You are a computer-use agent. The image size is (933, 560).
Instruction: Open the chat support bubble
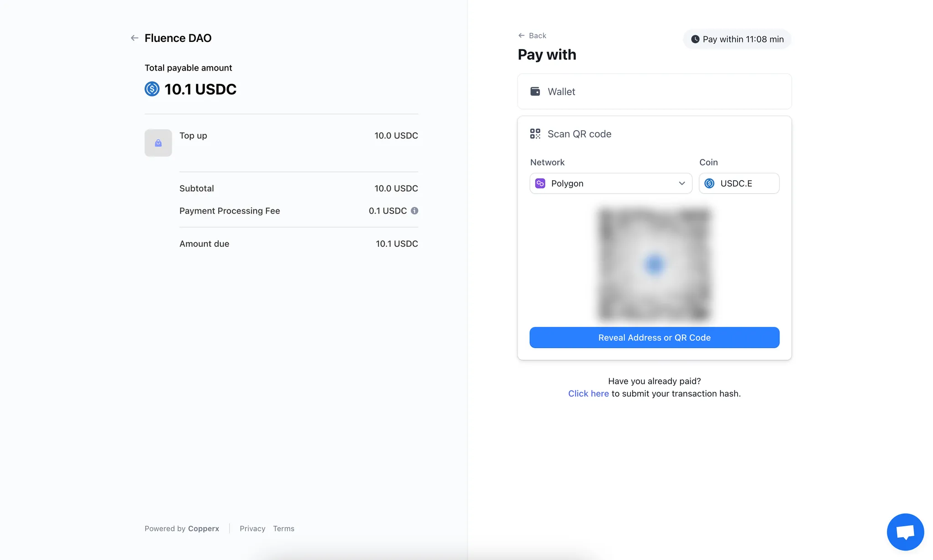click(905, 531)
